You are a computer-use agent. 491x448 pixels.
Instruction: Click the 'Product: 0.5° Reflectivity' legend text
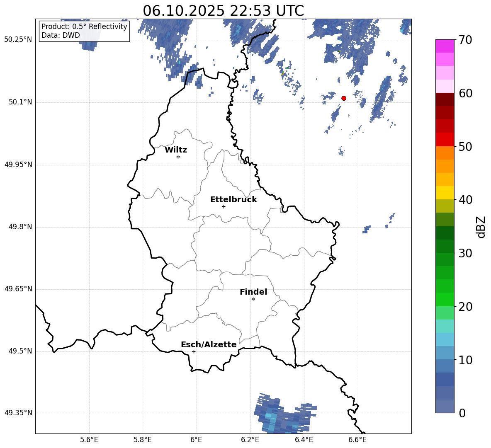point(84,27)
